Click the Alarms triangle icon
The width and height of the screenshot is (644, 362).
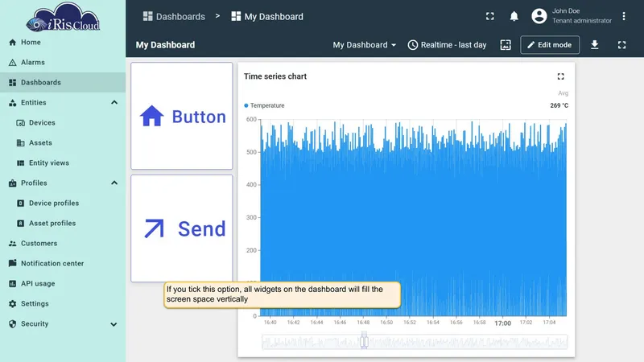tap(12, 63)
